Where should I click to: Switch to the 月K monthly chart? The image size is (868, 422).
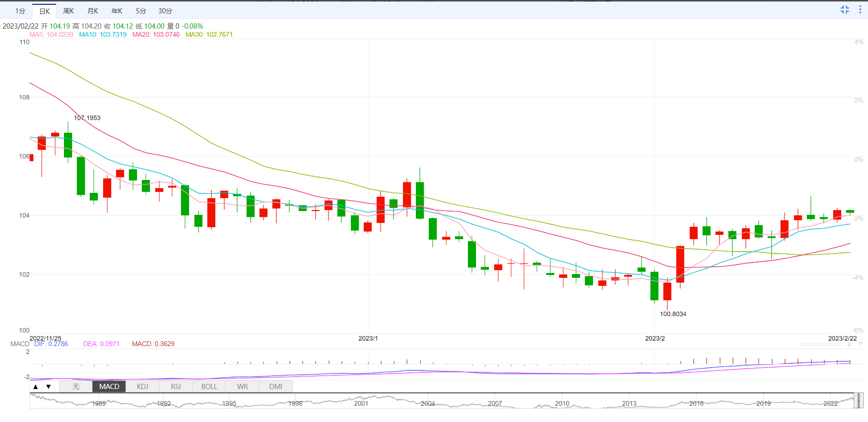(93, 11)
